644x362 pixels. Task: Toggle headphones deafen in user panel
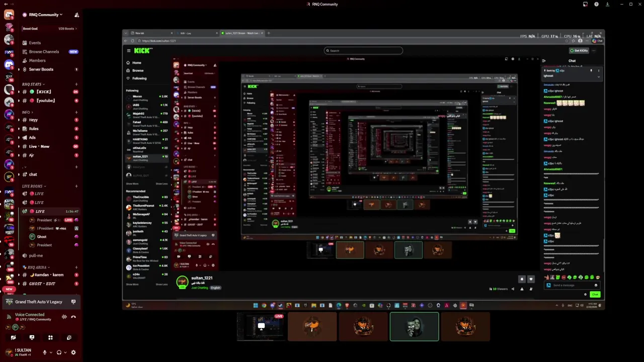pyautogui.click(x=59, y=352)
